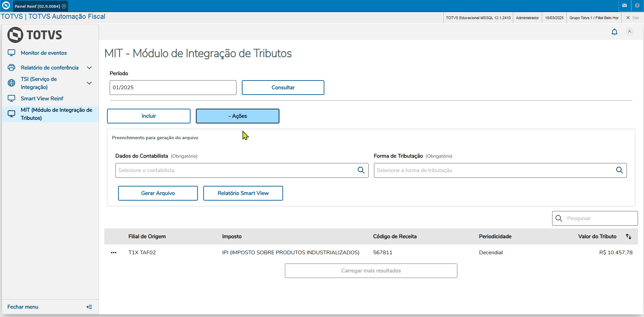Click the printer icon beside Relatório de conferência
Viewport: 644px width, 317px height.
(11, 67)
